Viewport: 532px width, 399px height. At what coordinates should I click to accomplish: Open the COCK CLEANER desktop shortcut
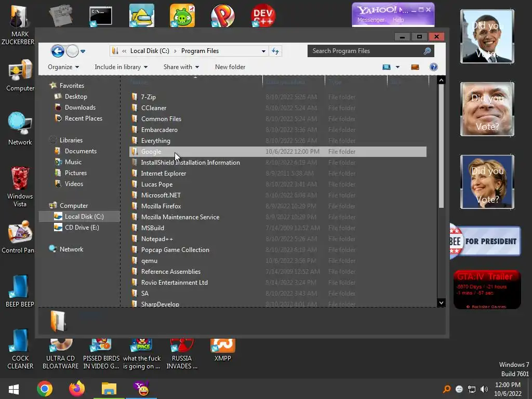click(20, 350)
